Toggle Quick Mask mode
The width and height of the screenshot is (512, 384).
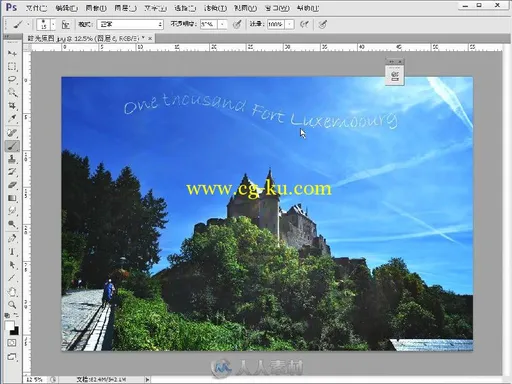[12, 343]
